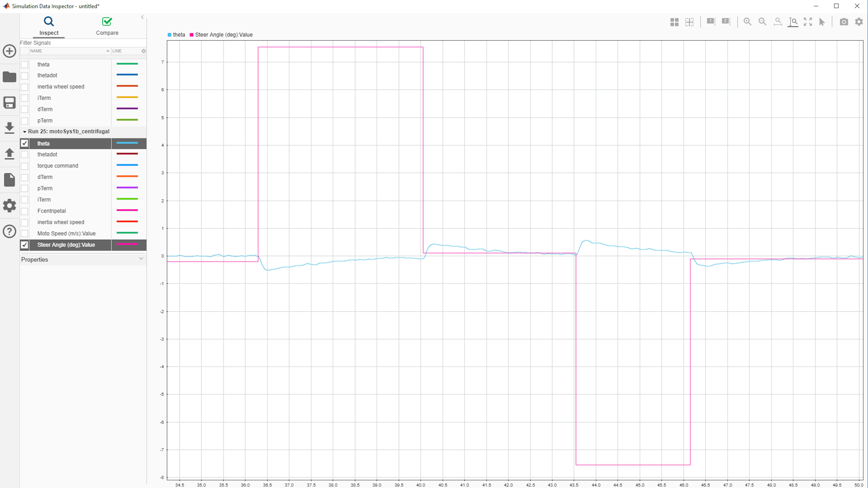Check the topmost theta signal checkbox
Viewport: 868px width, 488px height.
click(25, 64)
